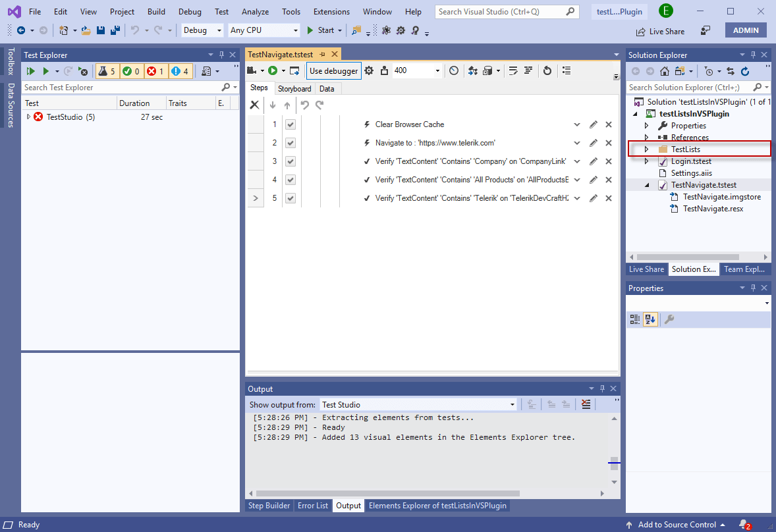Screen dimensions: 776x532
Task: Sort properties alphabetically in Properties panel
Action: pyautogui.click(x=651, y=319)
